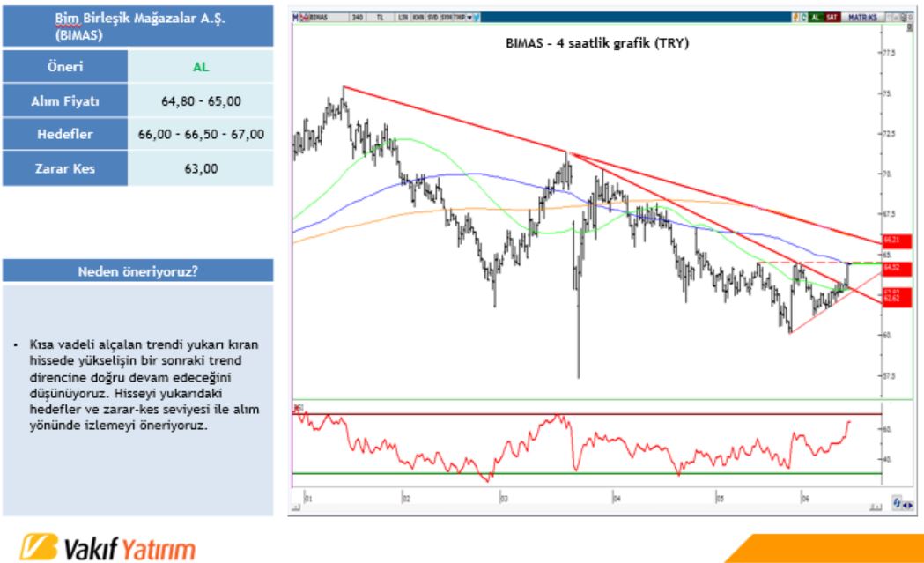The width and height of the screenshot is (924, 563).
Task: Select the '64,80 - 65,00' buy price
Action: [201, 101]
